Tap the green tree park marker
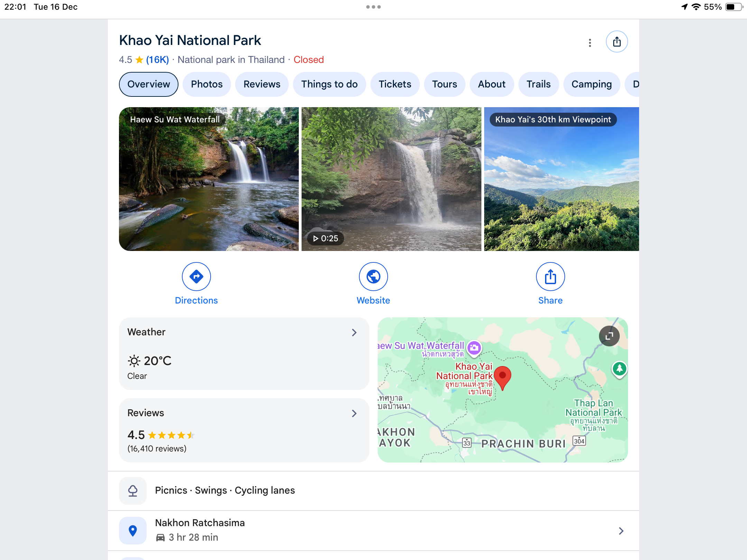 point(619,369)
